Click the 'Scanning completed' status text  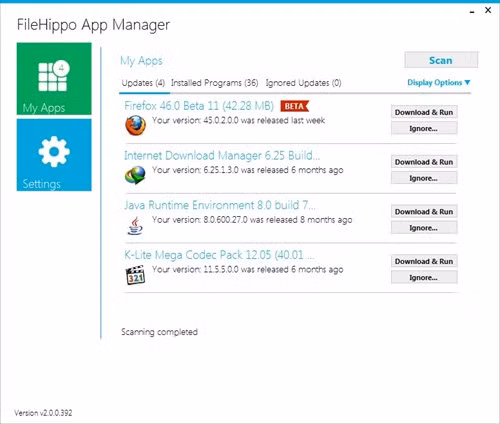(159, 332)
